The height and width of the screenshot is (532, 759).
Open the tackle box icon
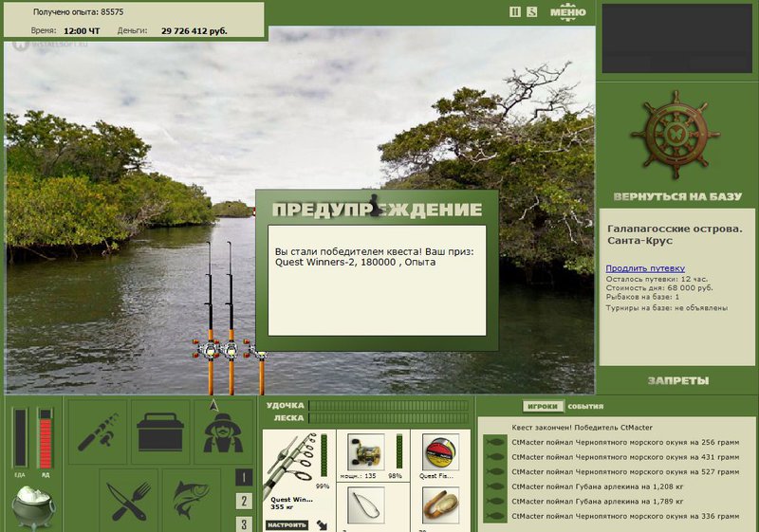(x=160, y=431)
